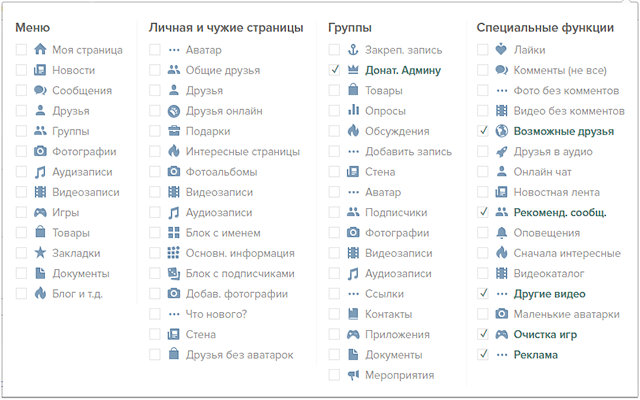Viewport: 640px width, 400px height.
Task: Click the globe icon beside Друзья онлайн
Action: tap(174, 111)
